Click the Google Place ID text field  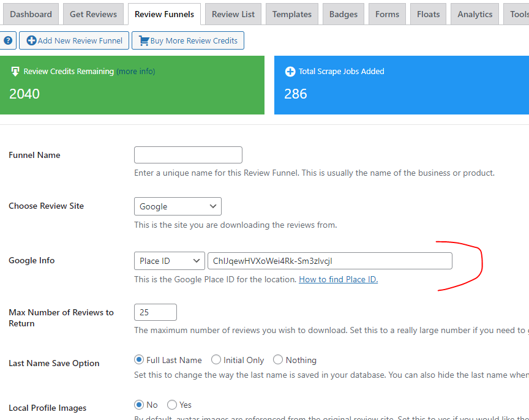pyautogui.click(x=330, y=261)
